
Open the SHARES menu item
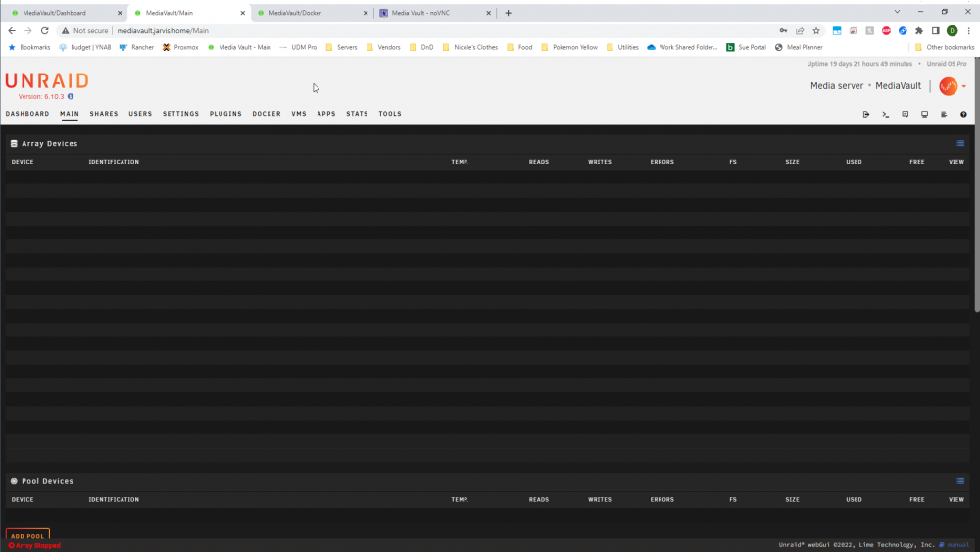click(x=104, y=114)
